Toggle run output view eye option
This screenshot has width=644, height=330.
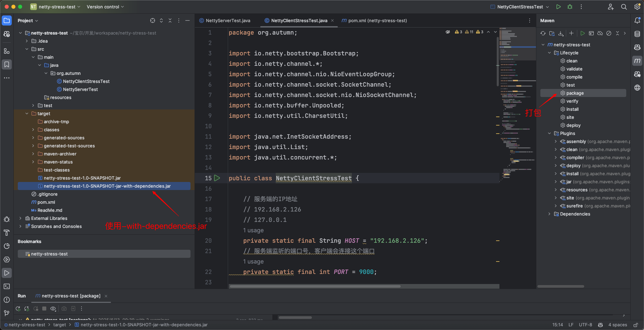[53, 309]
